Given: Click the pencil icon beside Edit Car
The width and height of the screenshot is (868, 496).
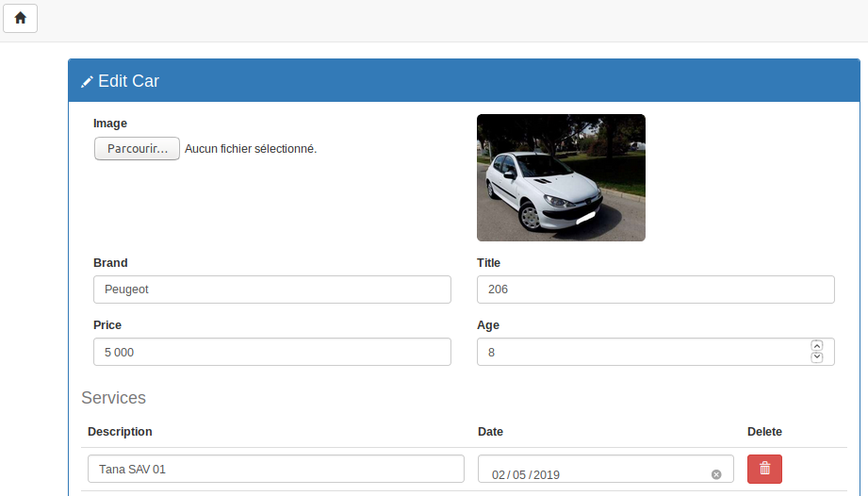Looking at the screenshot, I should point(87,82).
